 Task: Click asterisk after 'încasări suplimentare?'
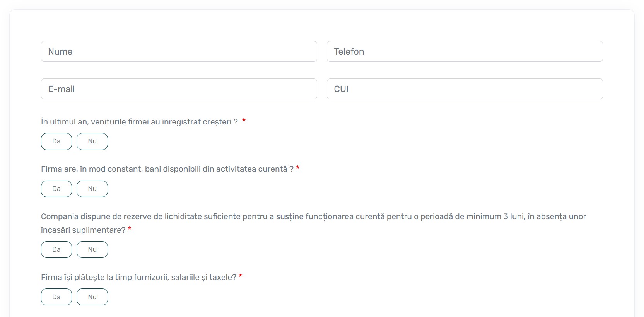click(130, 229)
